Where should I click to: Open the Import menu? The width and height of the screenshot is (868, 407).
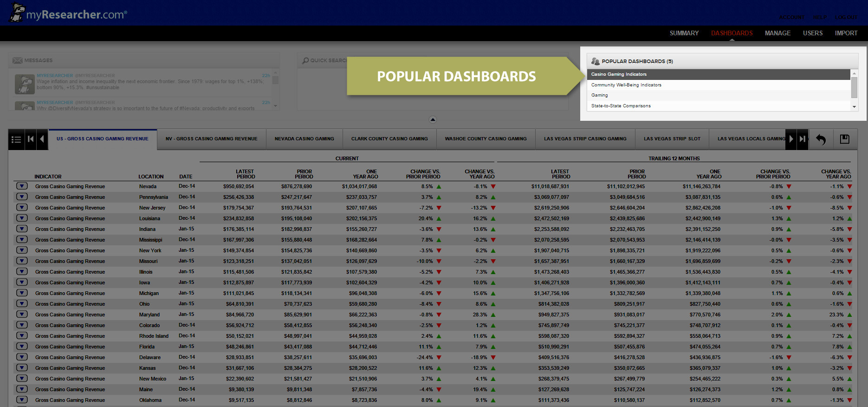846,33
